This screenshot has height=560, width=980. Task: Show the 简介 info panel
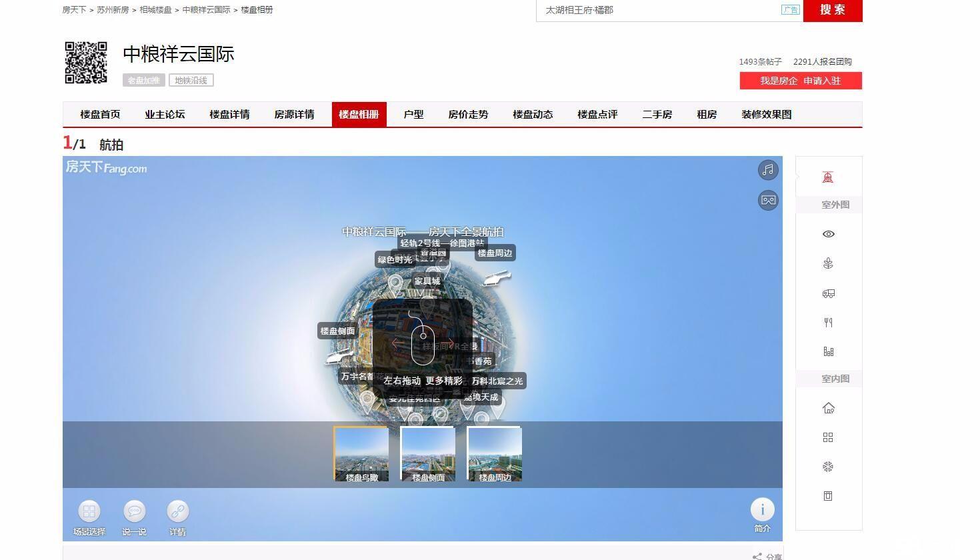point(763,515)
